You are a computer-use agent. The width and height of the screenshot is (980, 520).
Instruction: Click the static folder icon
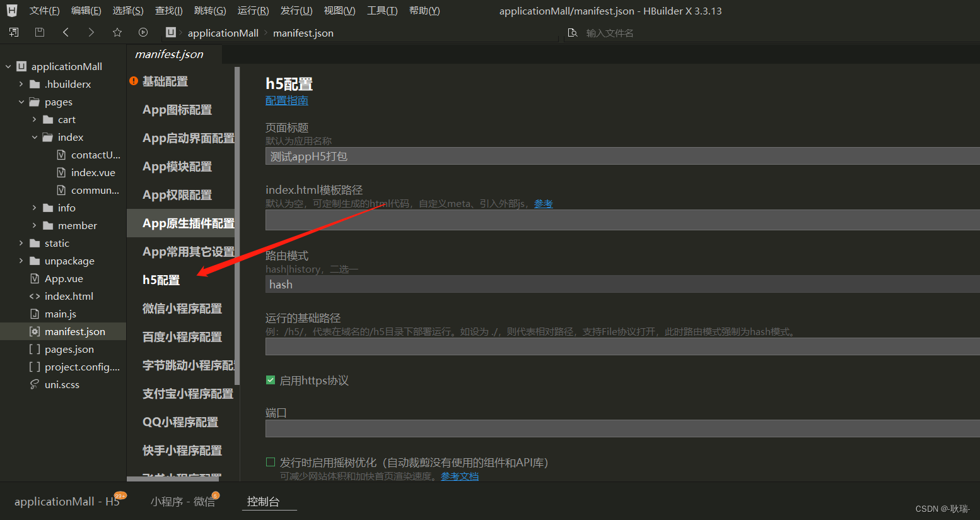(35, 243)
